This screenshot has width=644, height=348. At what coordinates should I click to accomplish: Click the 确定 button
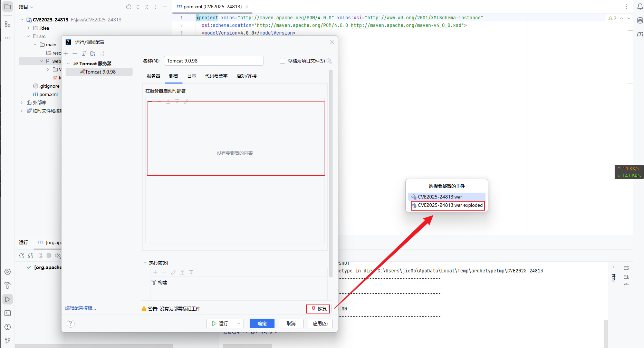click(x=262, y=323)
